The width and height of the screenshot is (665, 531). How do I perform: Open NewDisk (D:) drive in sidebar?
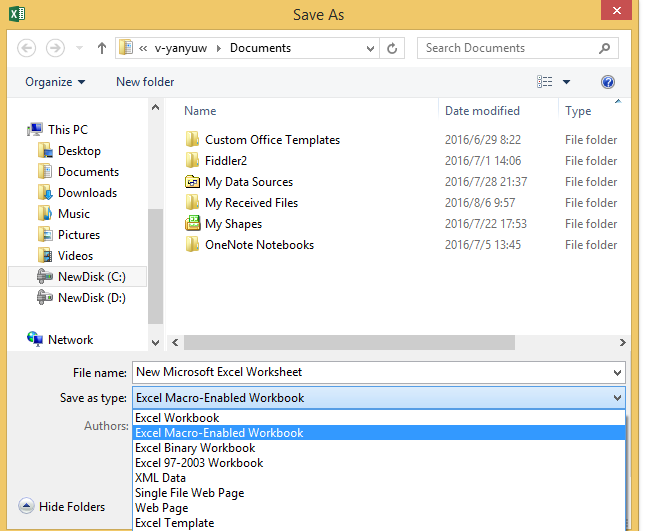point(91,297)
